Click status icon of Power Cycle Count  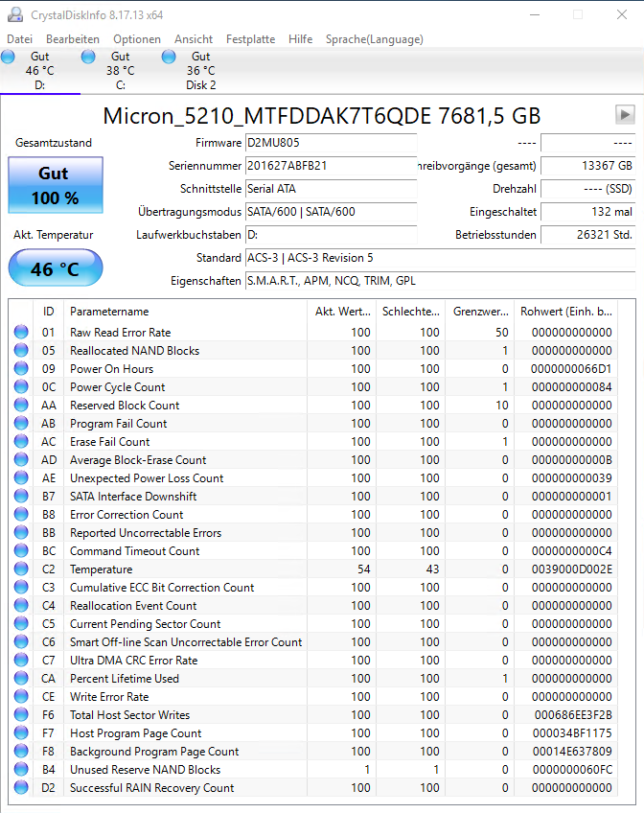[21, 386]
